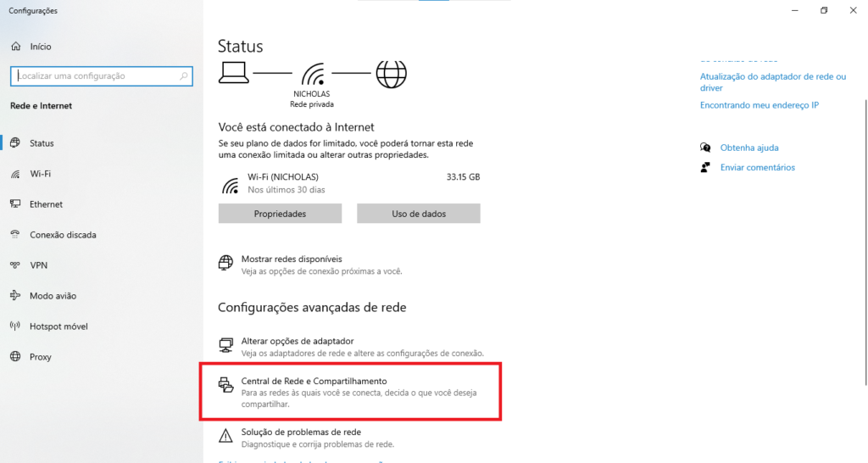Click the Localizar uma configuração search field
The width and height of the screenshot is (868, 463).
pyautogui.click(x=102, y=75)
